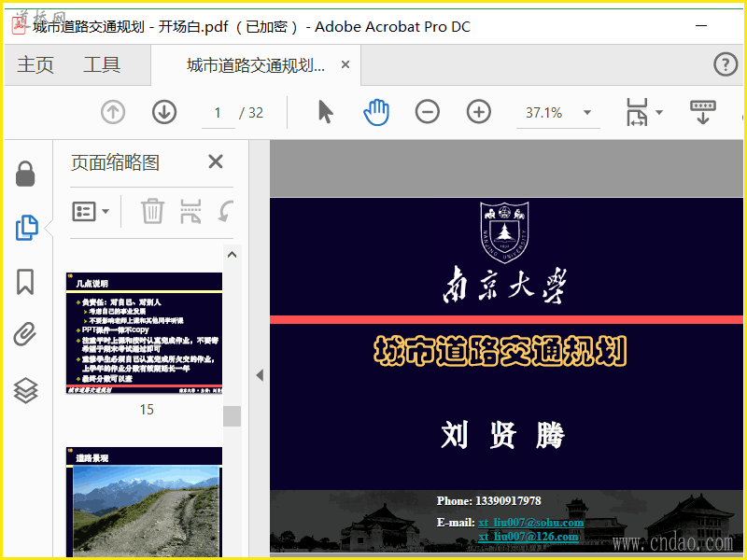The image size is (747, 560).
Task: Open the security lock panel
Action: pos(25,174)
